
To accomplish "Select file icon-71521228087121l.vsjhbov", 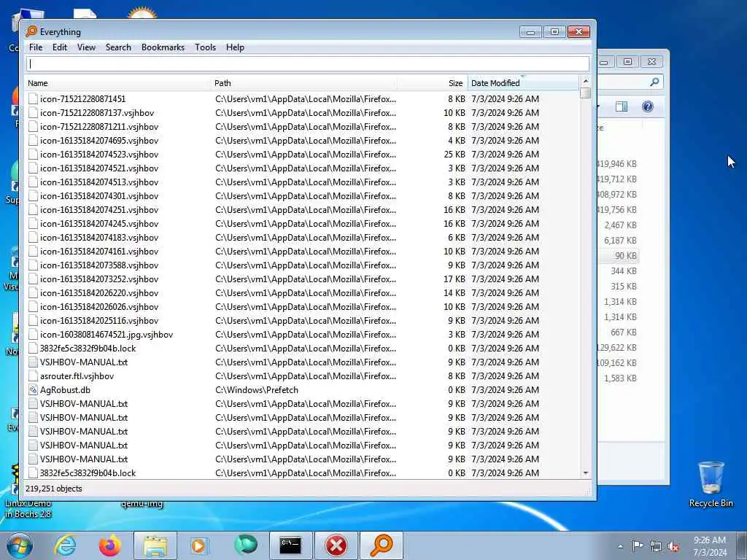I will [99, 127].
